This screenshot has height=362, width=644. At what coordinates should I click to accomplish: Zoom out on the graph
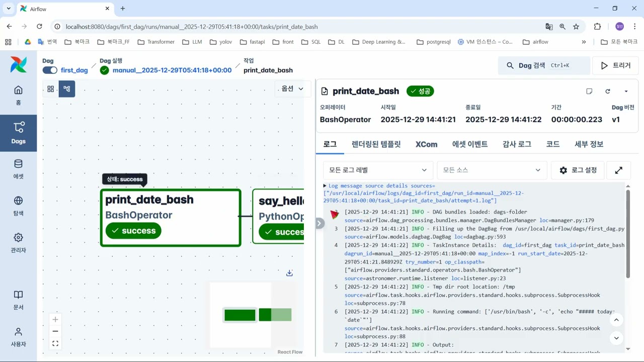[55, 331]
